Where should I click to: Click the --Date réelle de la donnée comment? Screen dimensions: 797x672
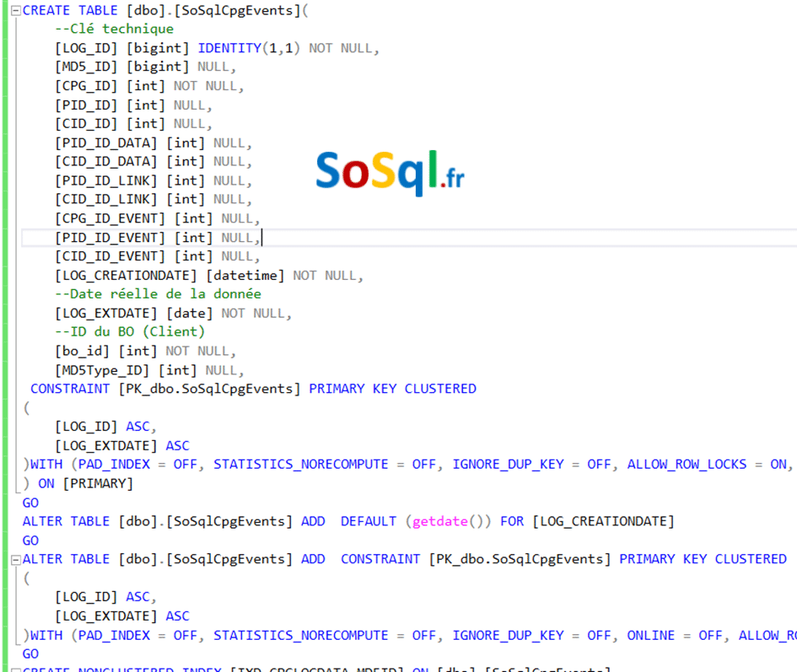(158, 294)
